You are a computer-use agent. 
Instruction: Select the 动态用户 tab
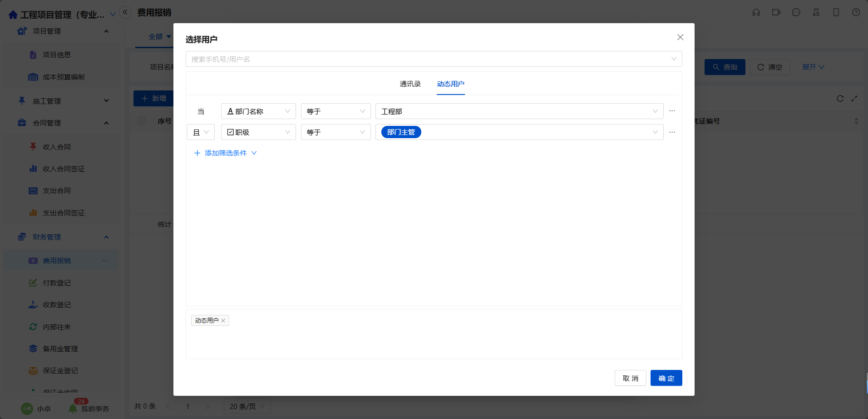450,84
